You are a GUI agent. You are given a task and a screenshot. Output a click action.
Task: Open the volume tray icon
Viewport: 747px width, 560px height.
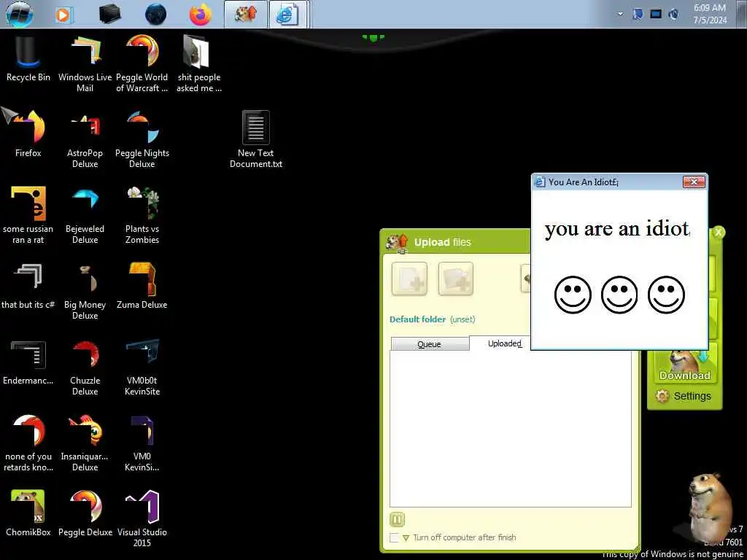point(673,15)
